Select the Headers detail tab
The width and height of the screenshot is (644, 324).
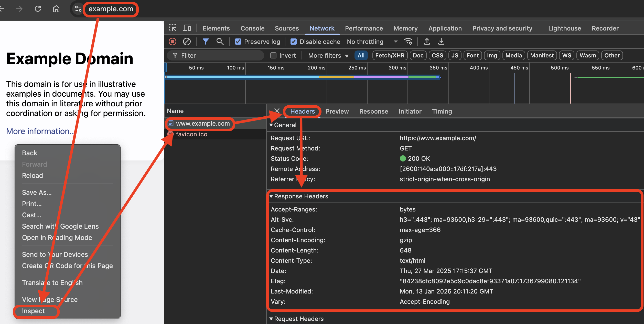pyautogui.click(x=303, y=111)
